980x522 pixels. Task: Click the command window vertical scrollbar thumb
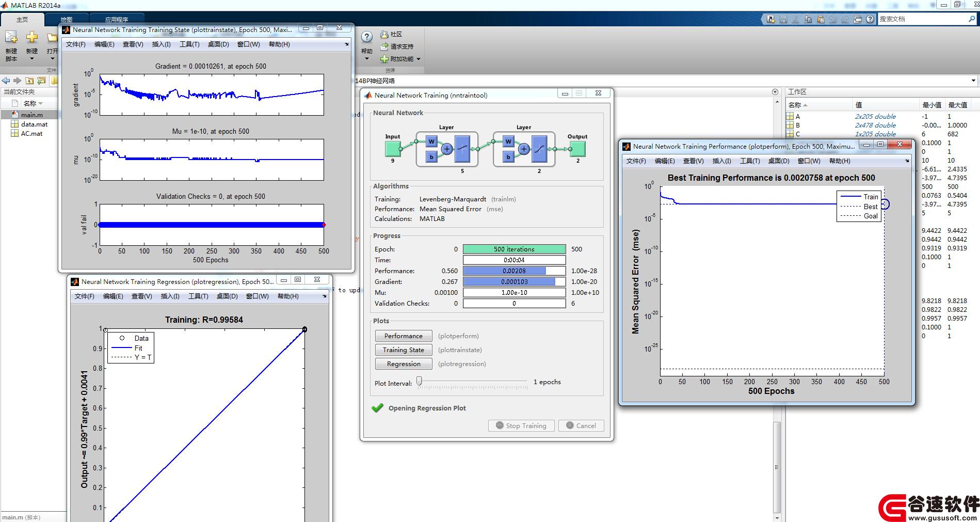[777, 466]
